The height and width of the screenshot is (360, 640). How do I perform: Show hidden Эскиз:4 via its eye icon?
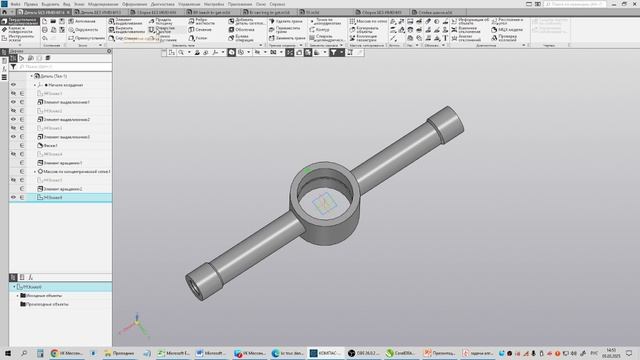(13, 154)
